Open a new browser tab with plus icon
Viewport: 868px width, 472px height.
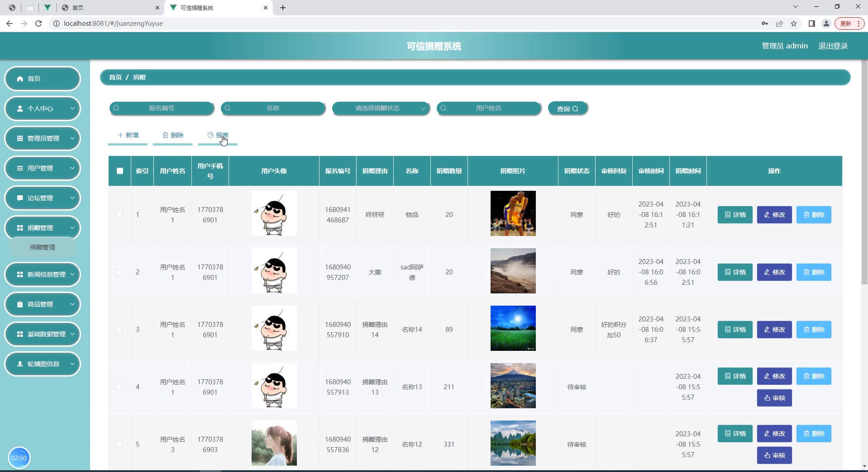[283, 8]
